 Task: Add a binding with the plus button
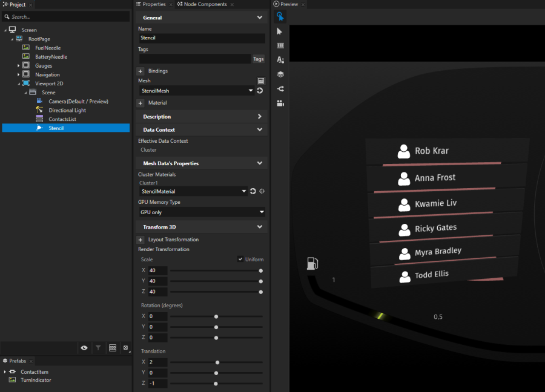140,71
